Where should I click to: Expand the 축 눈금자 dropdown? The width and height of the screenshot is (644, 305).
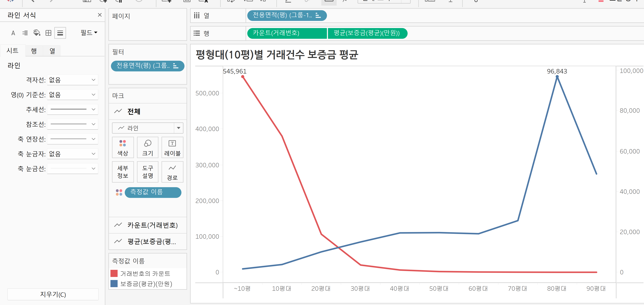point(73,154)
